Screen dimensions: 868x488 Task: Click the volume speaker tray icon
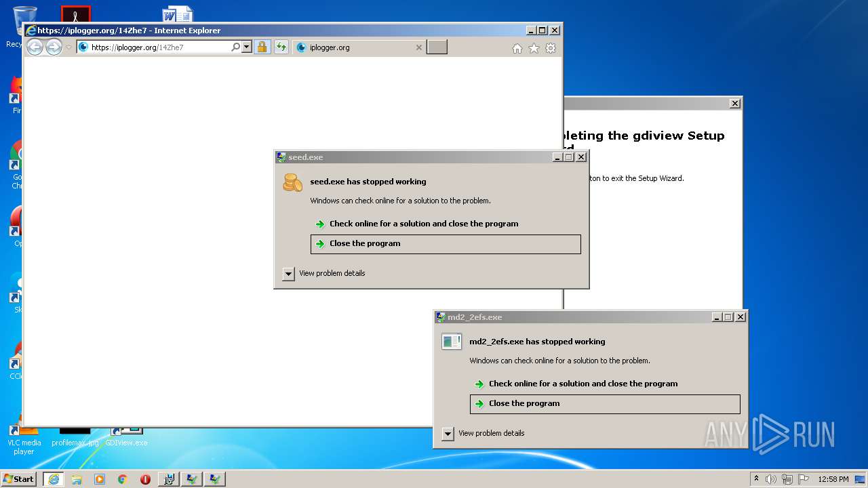pos(771,479)
